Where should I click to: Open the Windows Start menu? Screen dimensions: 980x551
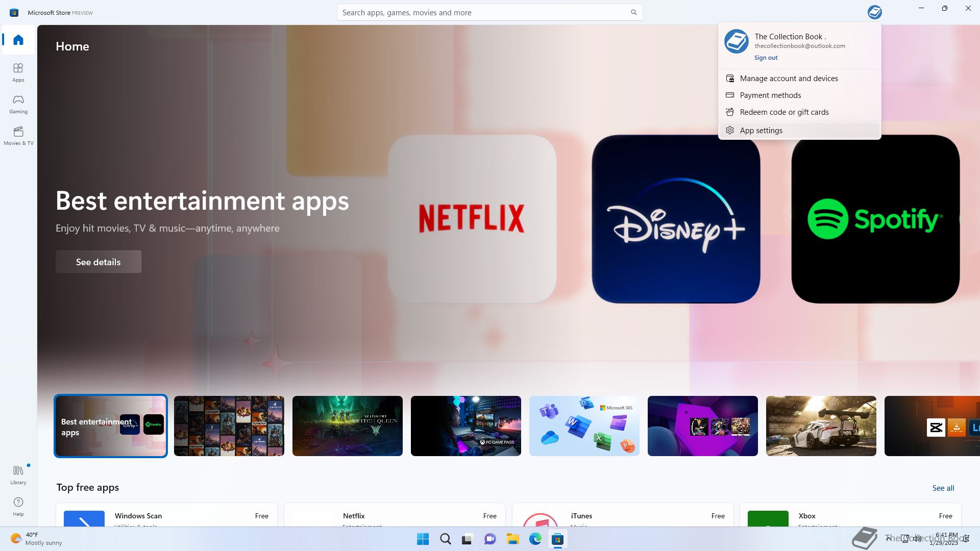pyautogui.click(x=423, y=539)
